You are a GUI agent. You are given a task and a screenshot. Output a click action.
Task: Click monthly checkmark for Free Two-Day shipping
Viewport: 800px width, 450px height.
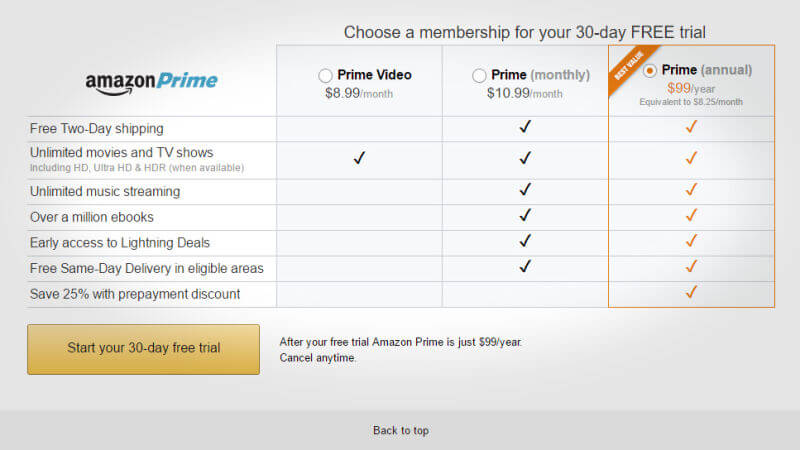pyautogui.click(x=525, y=127)
